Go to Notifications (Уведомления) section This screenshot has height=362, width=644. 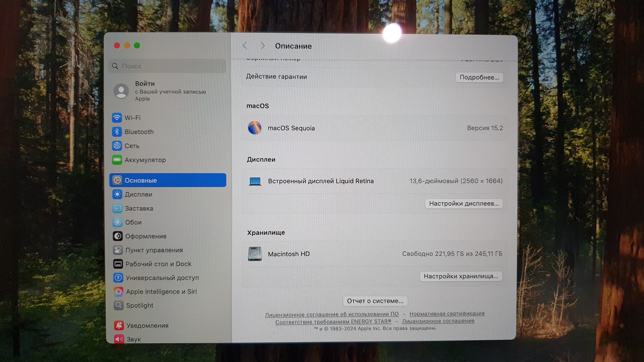point(147,326)
